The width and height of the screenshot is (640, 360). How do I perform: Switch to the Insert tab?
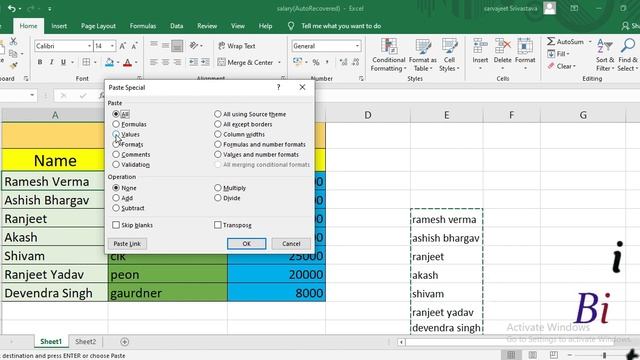(x=59, y=26)
